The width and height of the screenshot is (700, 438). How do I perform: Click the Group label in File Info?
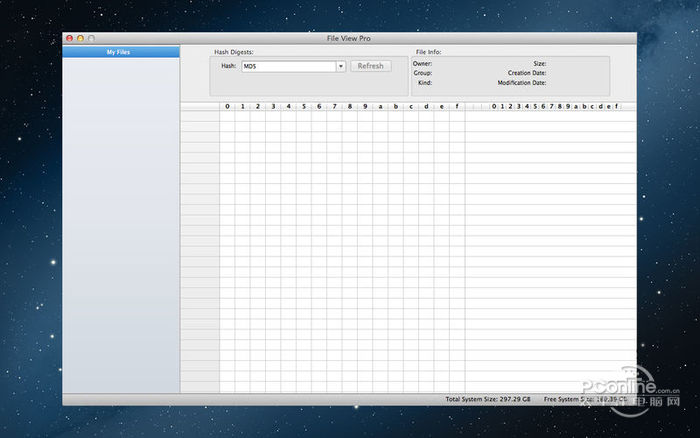[x=422, y=73]
